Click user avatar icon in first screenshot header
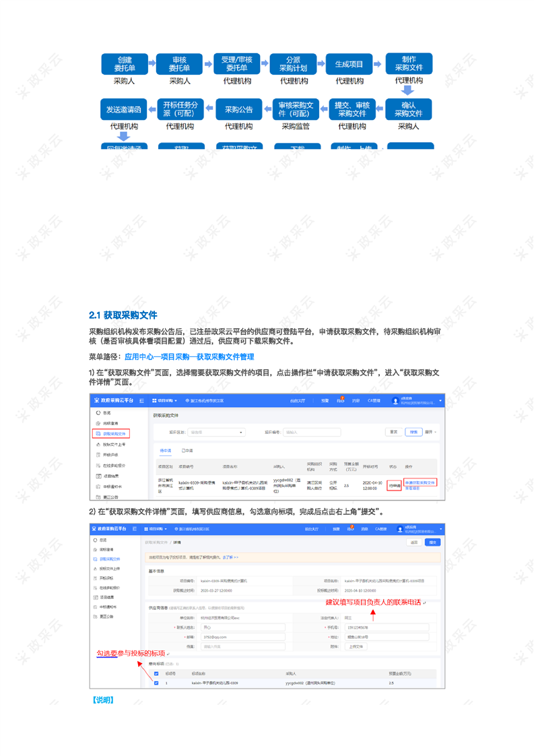534x756 pixels. 396,401
